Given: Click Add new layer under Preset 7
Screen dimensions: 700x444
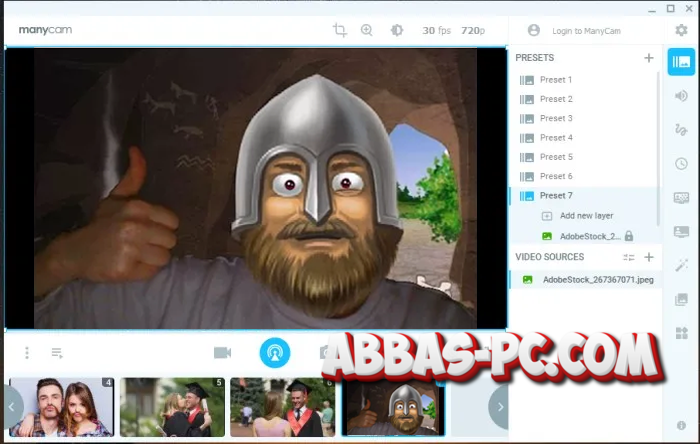Looking at the screenshot, I should tap(586, 215).
